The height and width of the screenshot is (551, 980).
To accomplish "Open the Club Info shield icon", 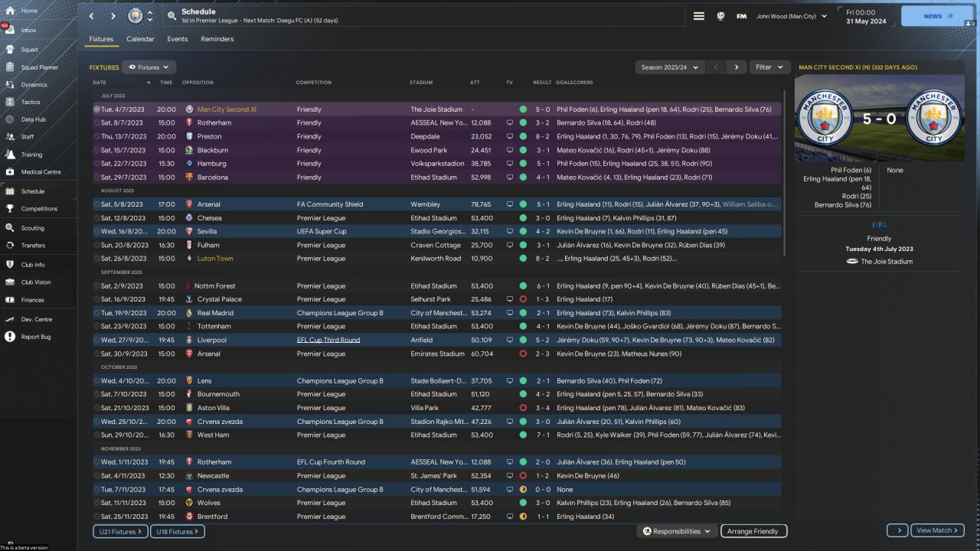I will pos(10,265).
